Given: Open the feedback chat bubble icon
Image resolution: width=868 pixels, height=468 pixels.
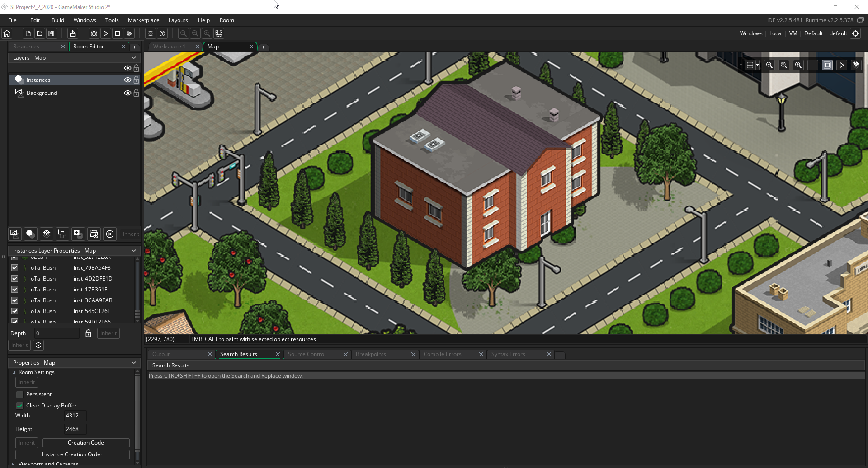Looking at the screenshot, I should click(x=860, y=20).
